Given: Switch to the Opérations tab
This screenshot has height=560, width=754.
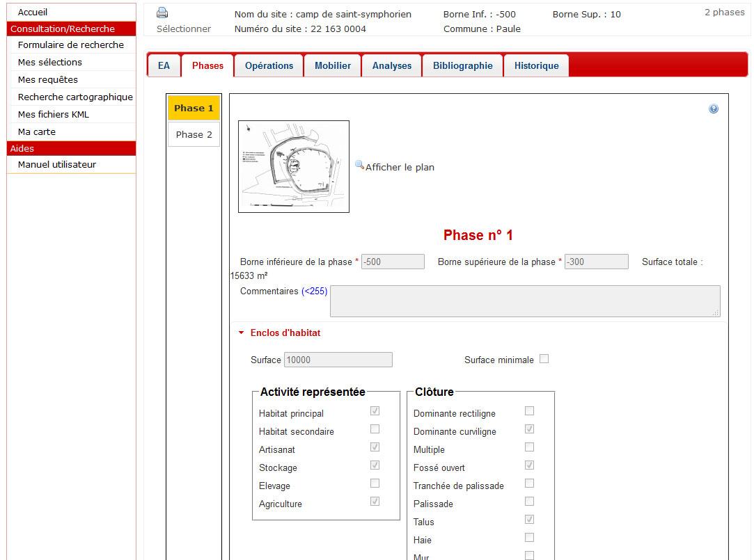Looking at the screenshot, I should coord(269,65).
